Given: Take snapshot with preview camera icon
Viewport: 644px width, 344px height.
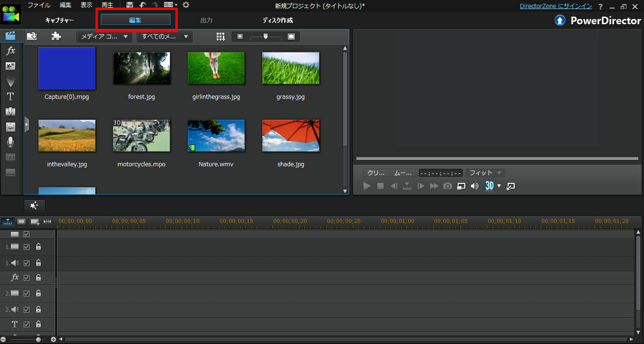Looking at the screenshot, I should click(x=448, y=186).
